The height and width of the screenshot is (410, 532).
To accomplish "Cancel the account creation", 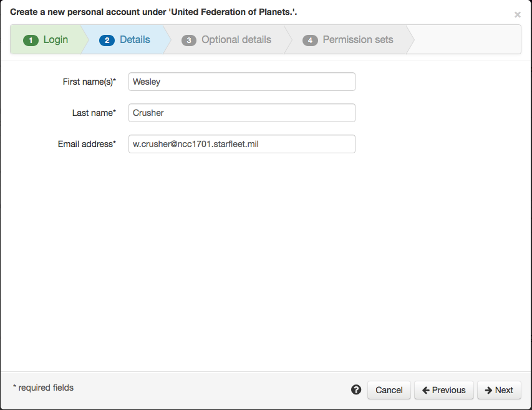I will [x=389, y=390].
